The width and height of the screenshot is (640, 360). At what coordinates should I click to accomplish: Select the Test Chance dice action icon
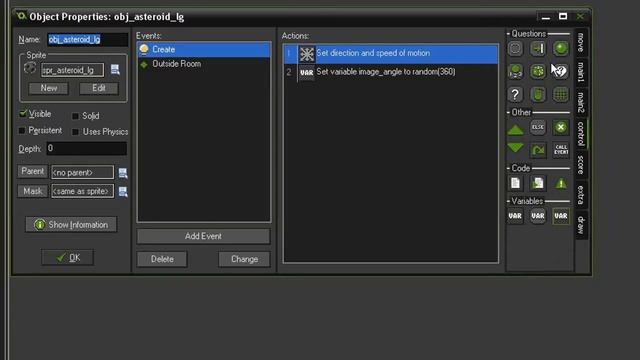(x=538, y=71)
